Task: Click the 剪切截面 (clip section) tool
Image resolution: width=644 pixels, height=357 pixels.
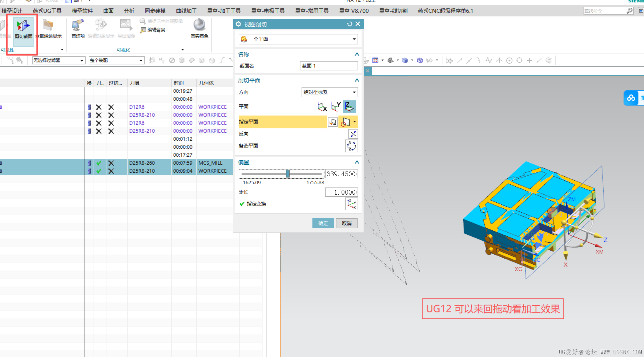Action: point(23,29)
